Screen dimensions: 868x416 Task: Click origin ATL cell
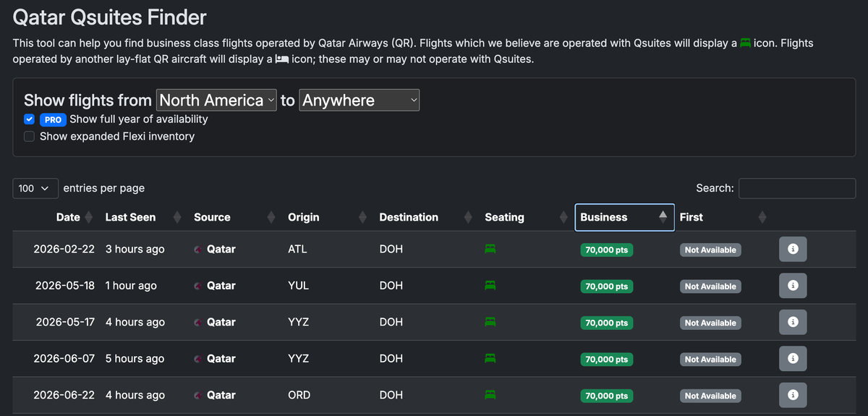pos(297,249)
